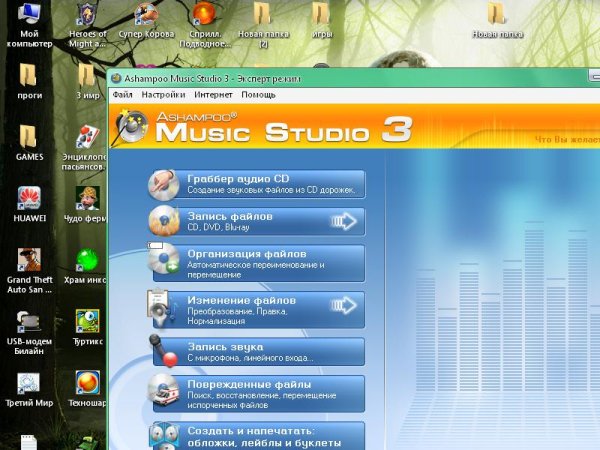Viewport: 600px width, 450px height.
Task: Select the игры desktop folder
Action: [x=322, y=21]
